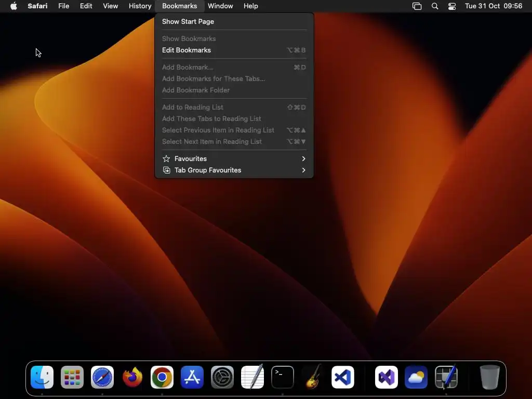Select Add Bookmark Folder

pyautogui.click(x=234, y=90)
